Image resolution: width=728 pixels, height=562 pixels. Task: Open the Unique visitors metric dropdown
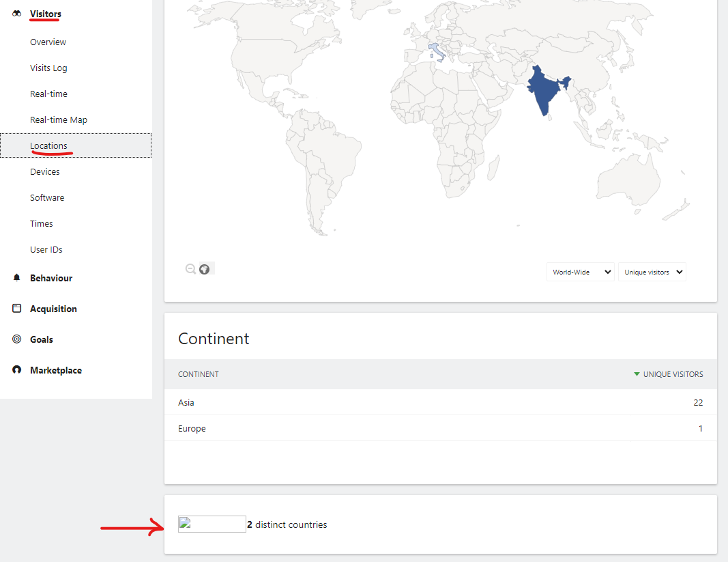point(652,272)
